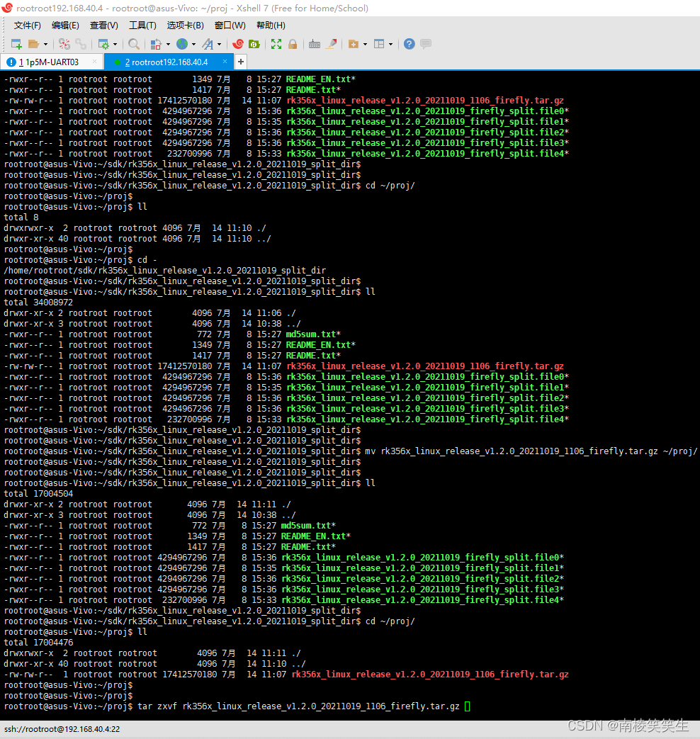Click the 'total 34008972' line
700x739 pixels.
[x=39, y=302]
